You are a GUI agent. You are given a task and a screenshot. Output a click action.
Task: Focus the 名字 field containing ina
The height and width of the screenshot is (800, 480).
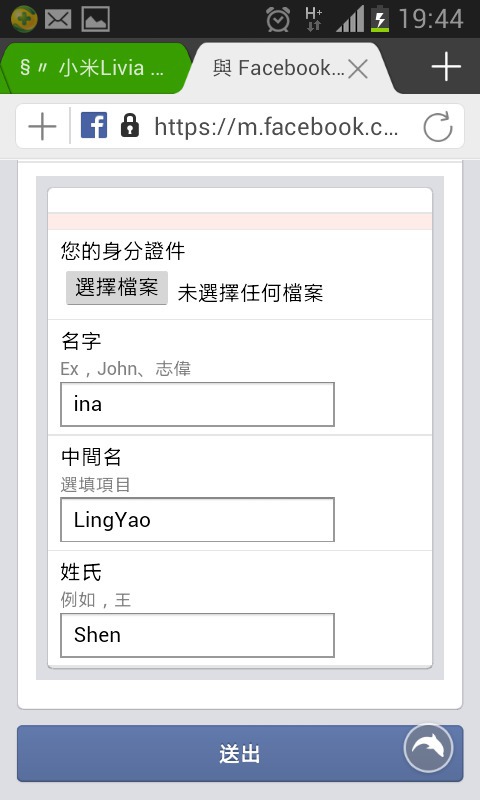coord(197,404)
